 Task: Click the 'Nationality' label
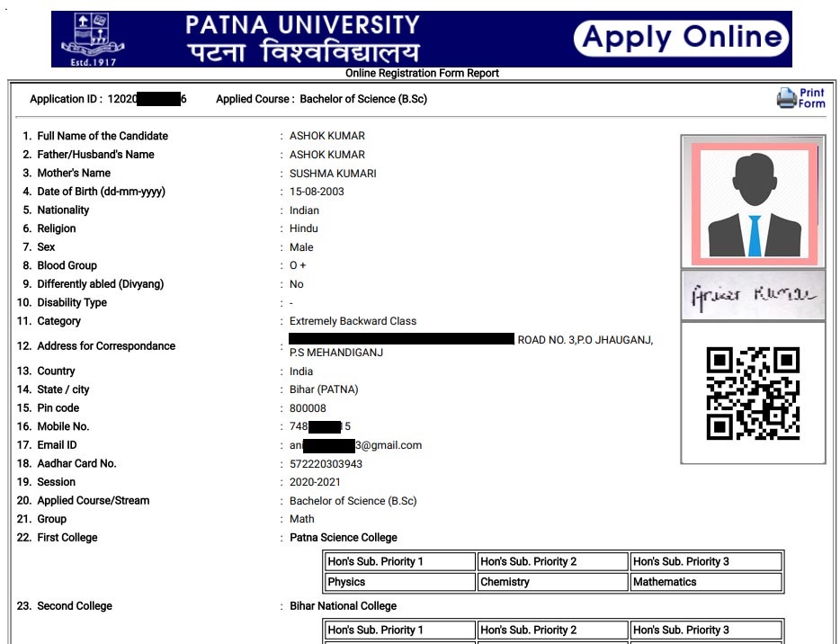tap(63, 210)
